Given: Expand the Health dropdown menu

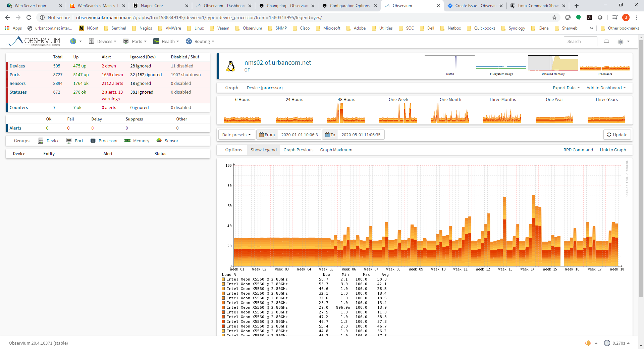Looking at the screenshot, I should click(x=170, y=41).
